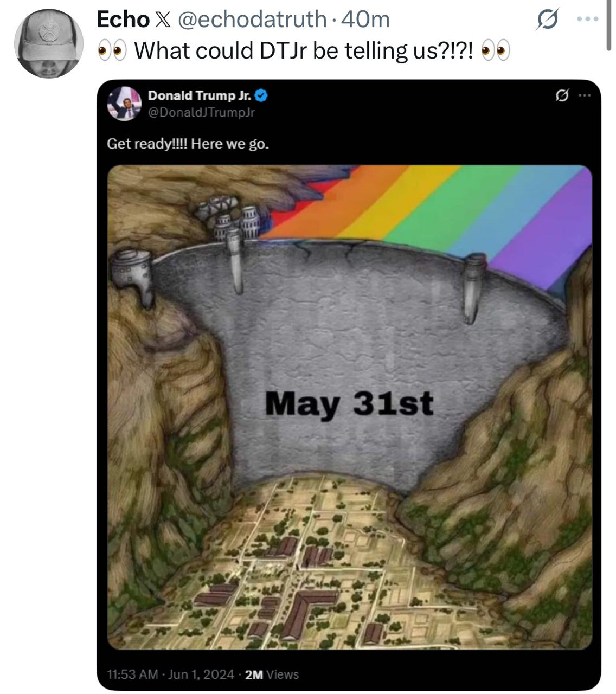Click the 11:53 AM · Jun 1, 2024 timestamp
Viewport: 616px width, 694px height.
tap(171, 674)
